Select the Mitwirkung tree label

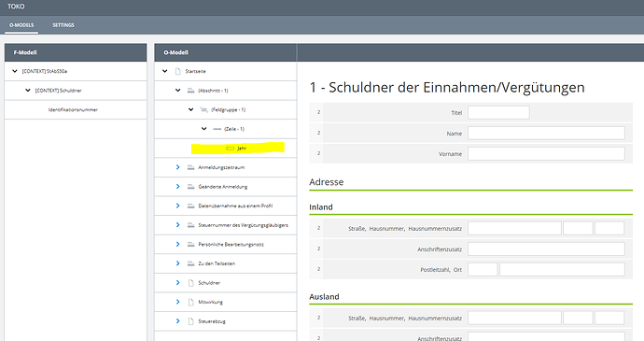[210, 302]
